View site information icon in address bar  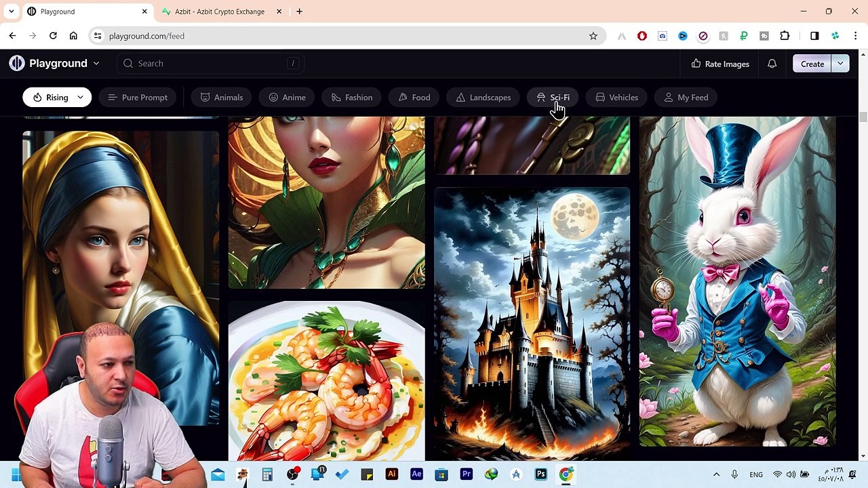click(98, 36)
